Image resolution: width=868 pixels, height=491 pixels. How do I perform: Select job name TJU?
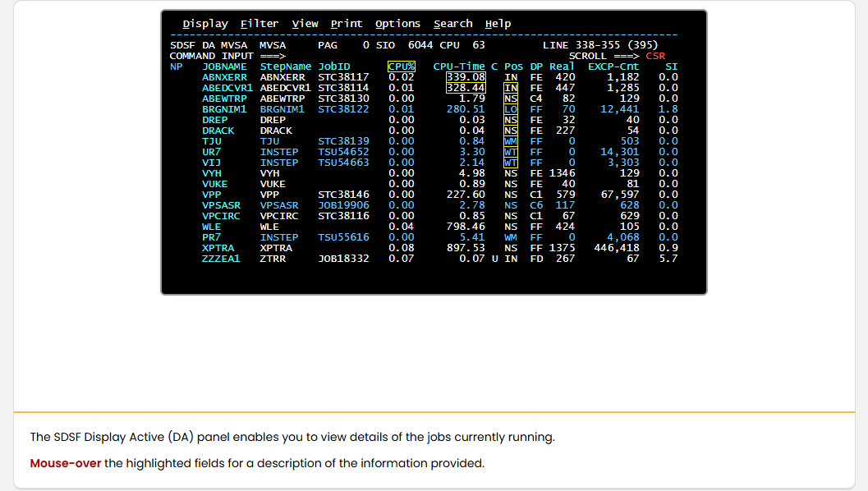212,141
